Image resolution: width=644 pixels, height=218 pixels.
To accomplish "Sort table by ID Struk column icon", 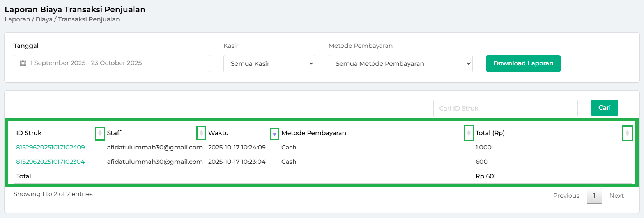I will pos(100,133).
